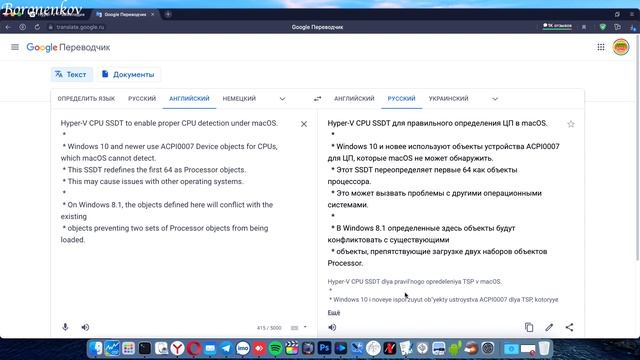
Task: Select Английский as the target language
Action: (x=354, y=99)
